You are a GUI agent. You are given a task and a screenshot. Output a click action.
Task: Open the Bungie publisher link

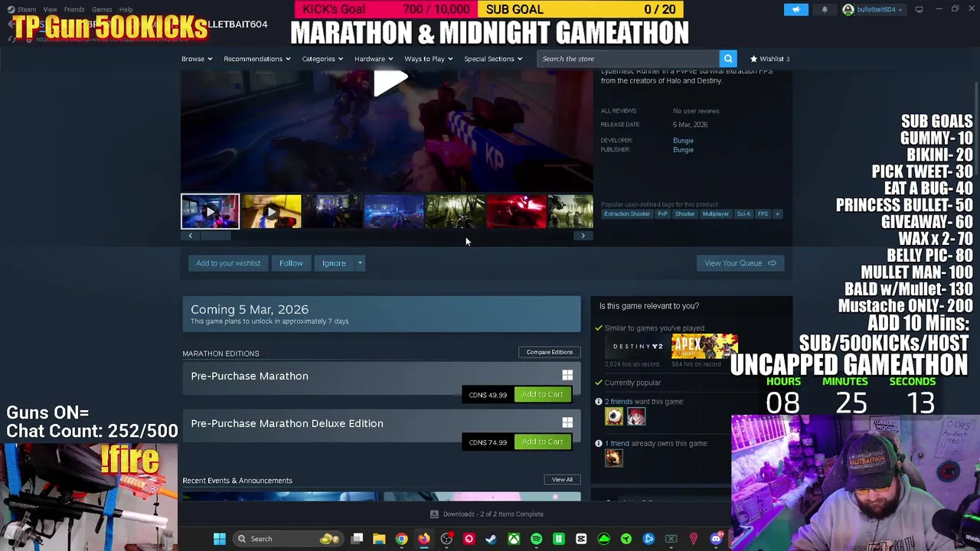click(683, 150)
